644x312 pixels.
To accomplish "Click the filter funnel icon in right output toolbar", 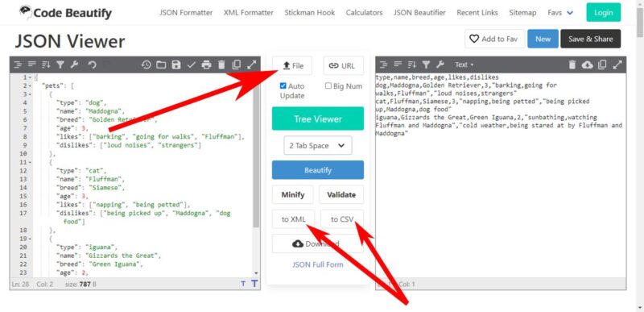I will click(427, 64).
